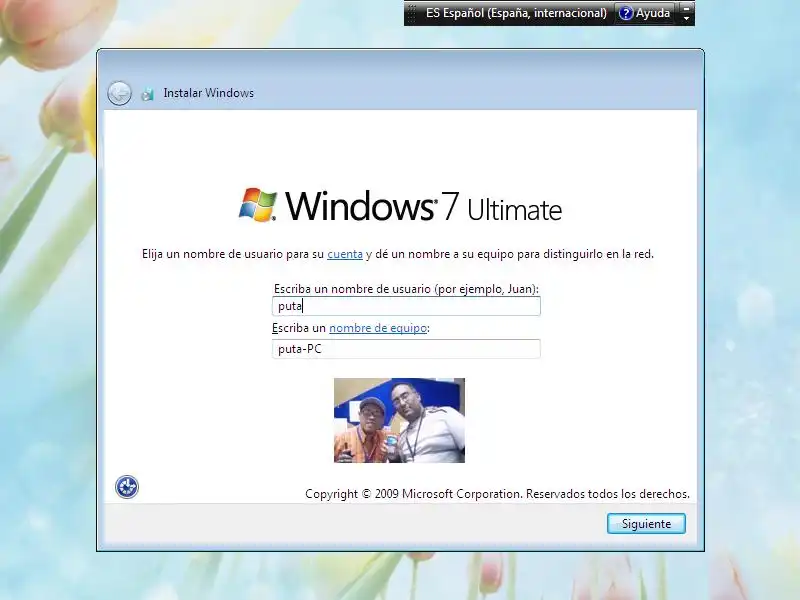Click the 'Instalar Windows' title text
Image resolution: width=800 pixels, height=600 pixels.
point(209,93)
